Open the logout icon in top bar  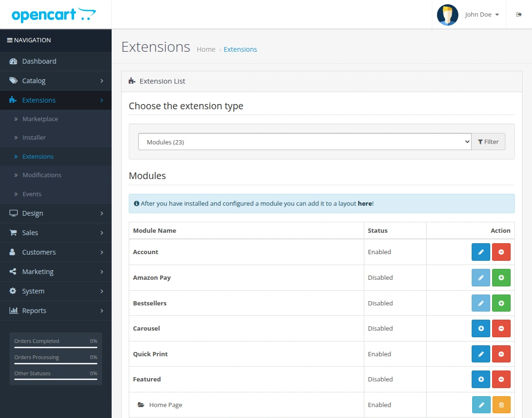[519, 14]
